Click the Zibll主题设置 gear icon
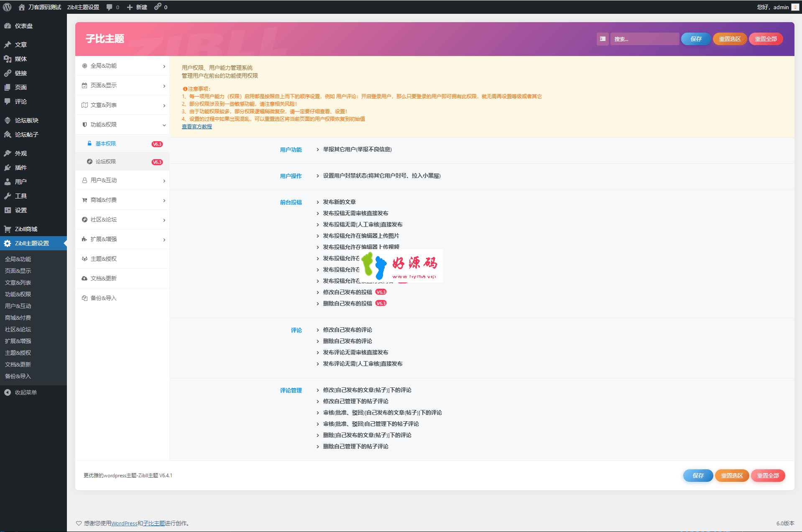This screenshot has width=802, height=532. [x=8, y=243]
